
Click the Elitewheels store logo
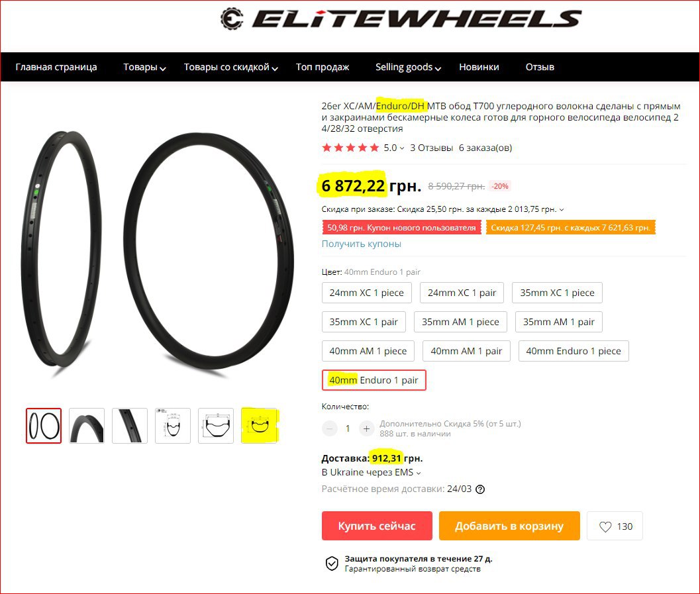pos(401,19)
